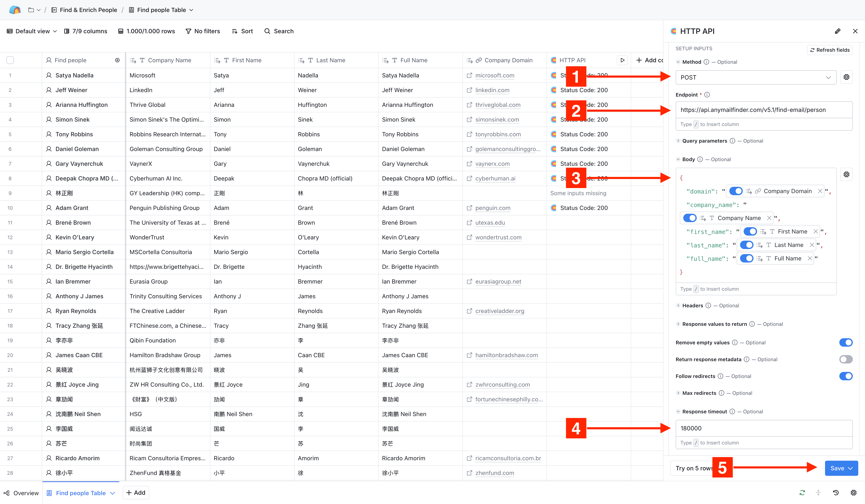Open the folder breadcrumb dropdown
The image size is (865, 504).
pos(34,10)
